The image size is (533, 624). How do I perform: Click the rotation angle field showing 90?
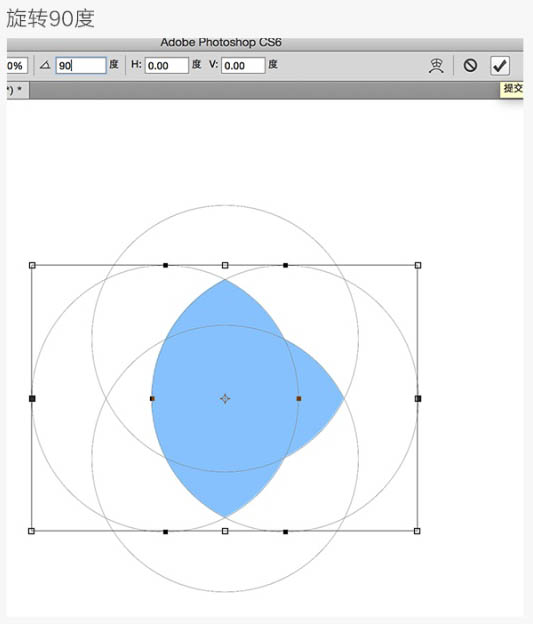81,65
